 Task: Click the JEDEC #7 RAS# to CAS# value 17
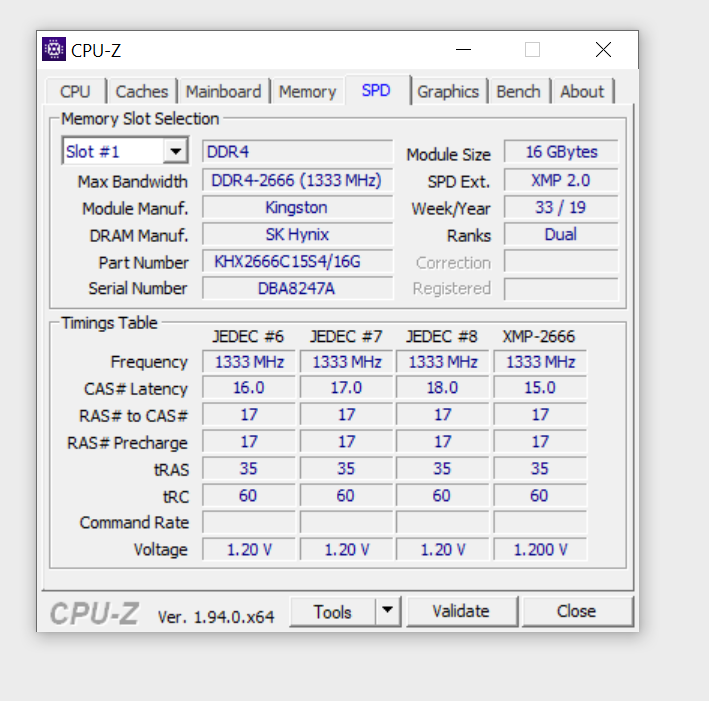tap(346, 415)
